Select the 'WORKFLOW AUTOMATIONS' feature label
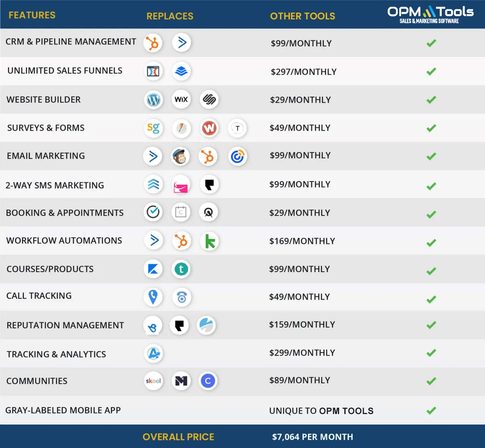This screenshot has height=448, width=485. click(x=64, y=241)
